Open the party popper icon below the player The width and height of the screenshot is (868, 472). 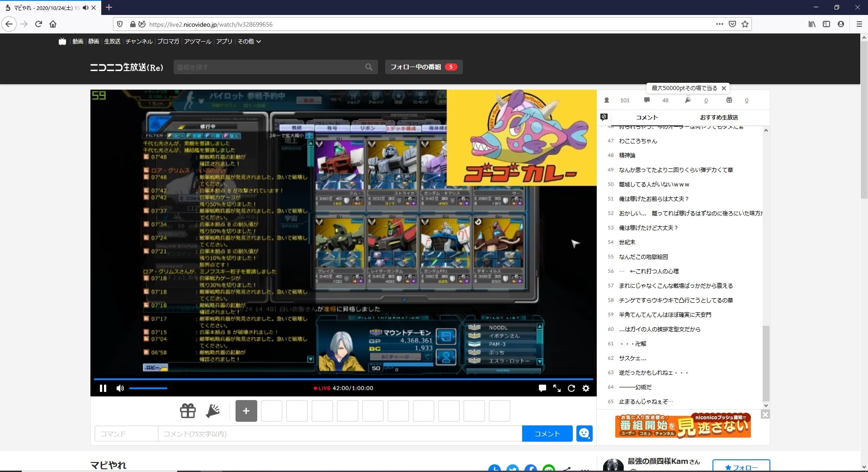[212, 411]
